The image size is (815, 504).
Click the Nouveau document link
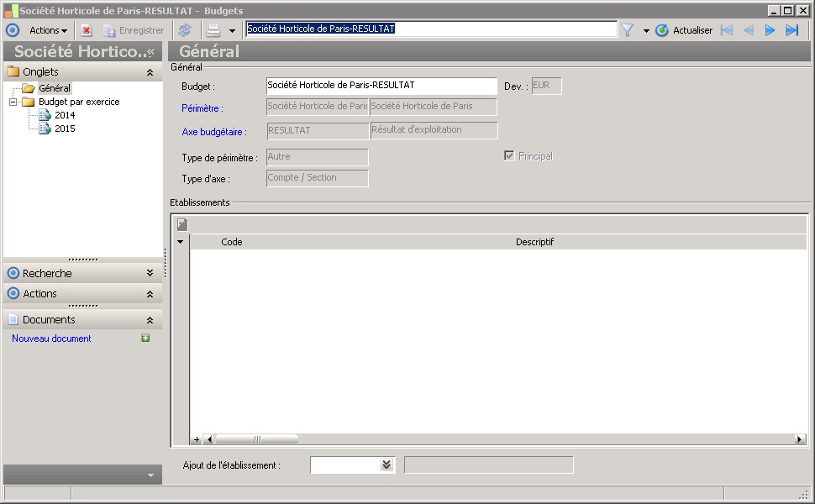pos(51,339)
